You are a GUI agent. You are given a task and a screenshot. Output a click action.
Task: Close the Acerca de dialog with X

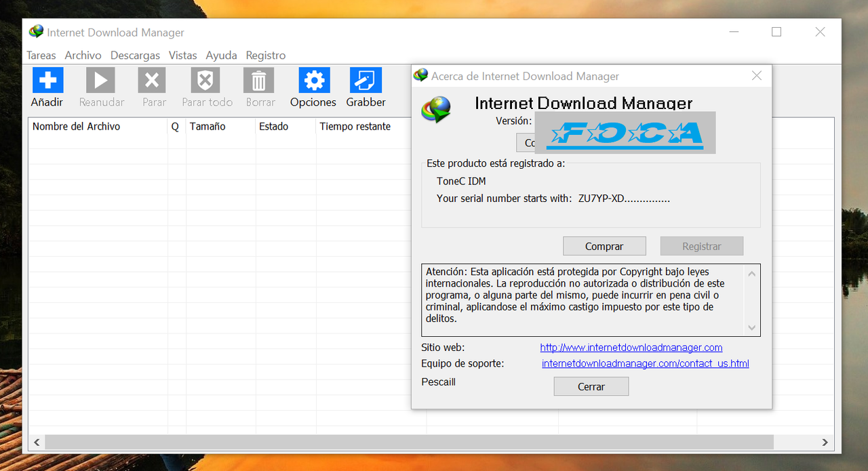(x=757, y=76)
